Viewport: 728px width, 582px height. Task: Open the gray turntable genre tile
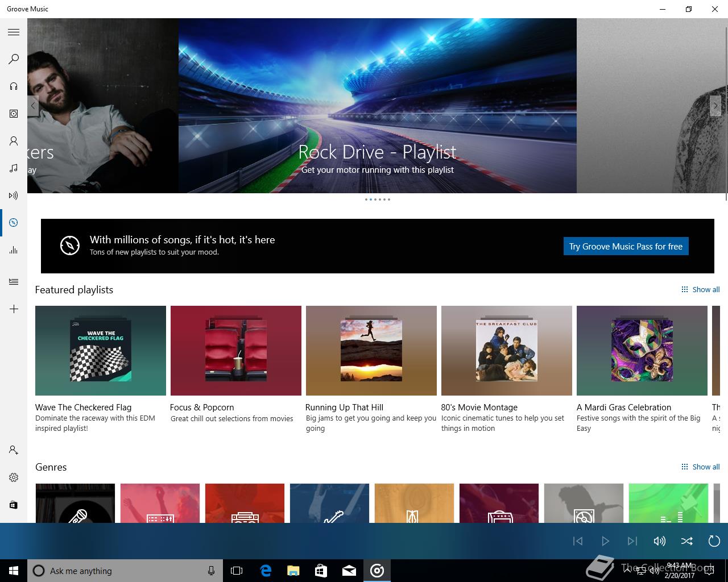coord(584,503)
